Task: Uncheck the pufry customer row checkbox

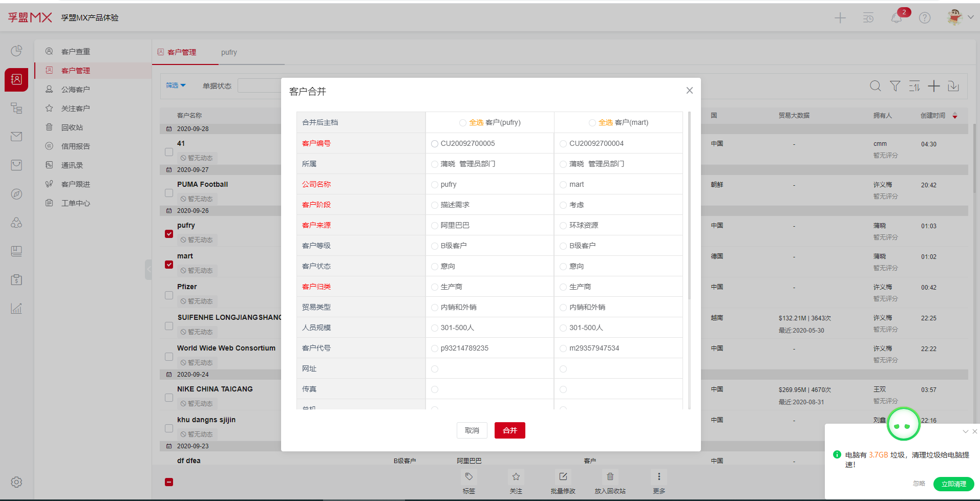Action: coord(169,234)
